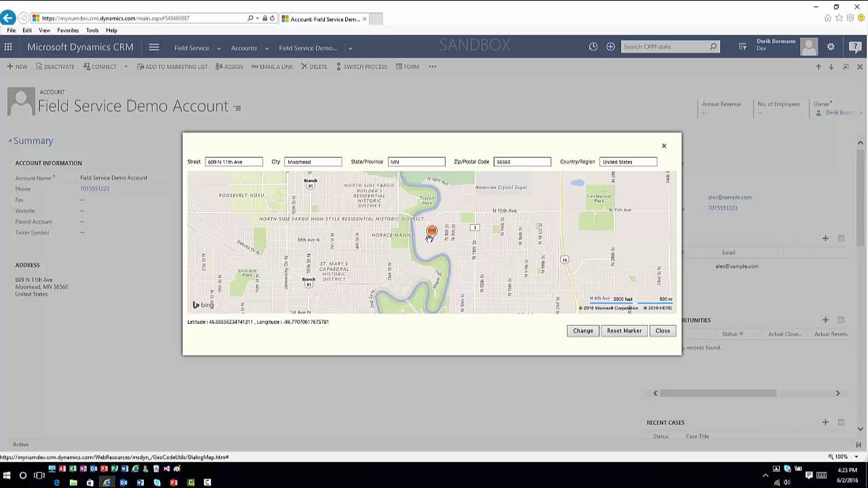Click DEACTIVATE in the command bar

56,66
